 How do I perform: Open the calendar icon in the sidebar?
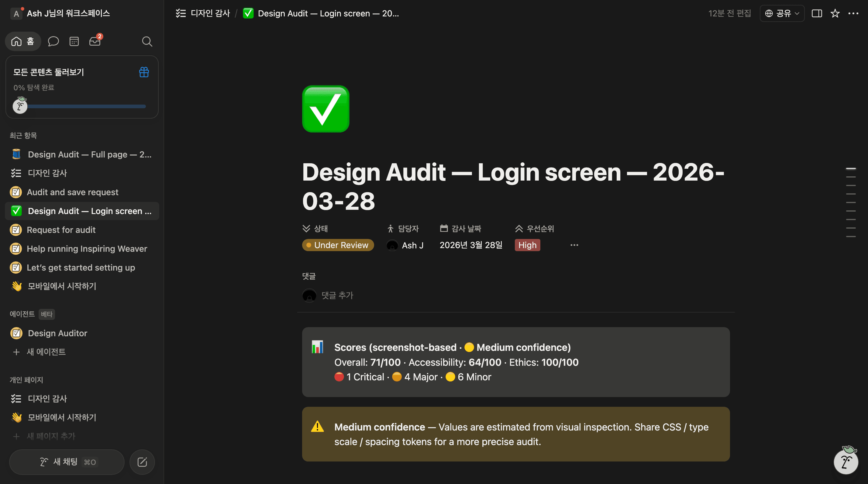pyautogui.click(x=74, y=41)
